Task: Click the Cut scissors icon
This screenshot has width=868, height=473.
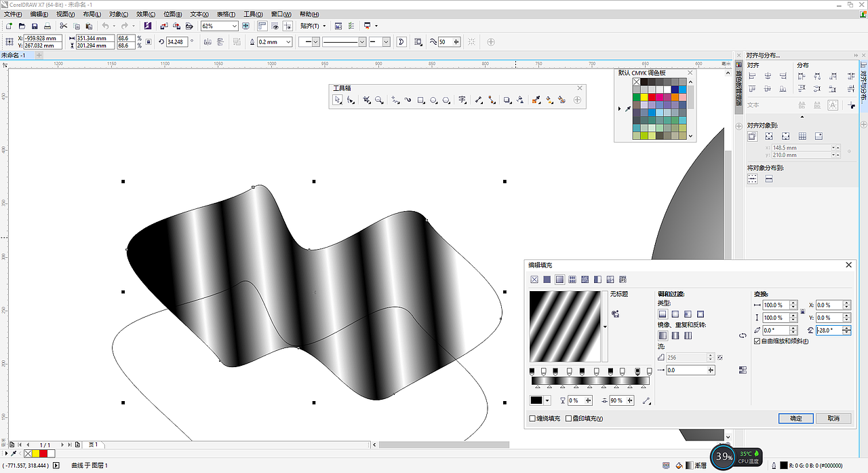Action: click(64, 26)
